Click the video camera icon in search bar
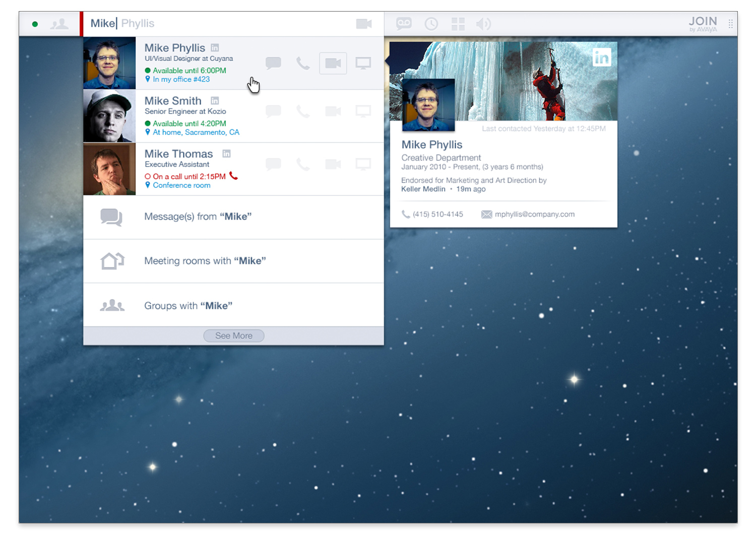Screen dimensions: 756x539 pyautogui.click(x=364, y=24)
